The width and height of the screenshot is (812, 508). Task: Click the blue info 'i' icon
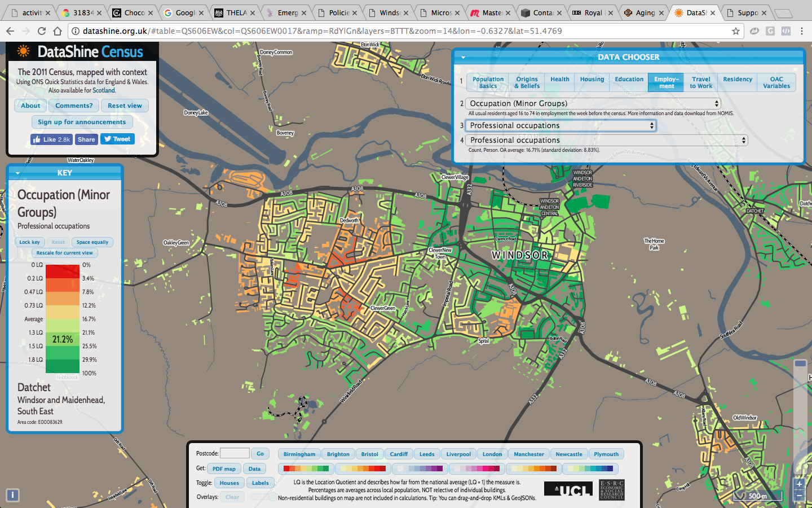[12, 495]
